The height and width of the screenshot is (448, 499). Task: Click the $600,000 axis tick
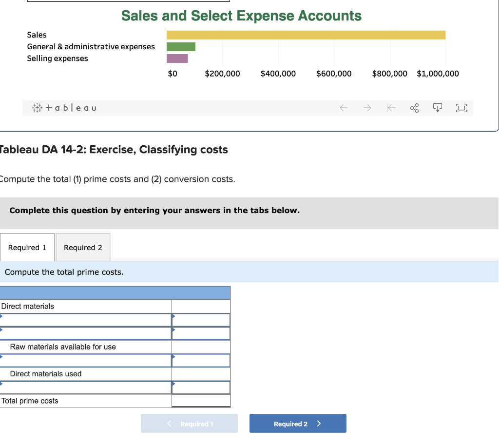click(334, 74)
